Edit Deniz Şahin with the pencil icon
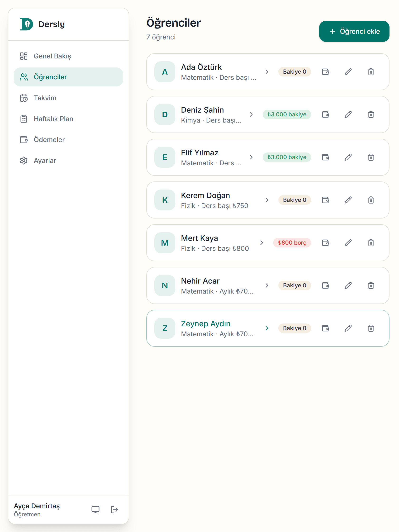 [348, 114]
